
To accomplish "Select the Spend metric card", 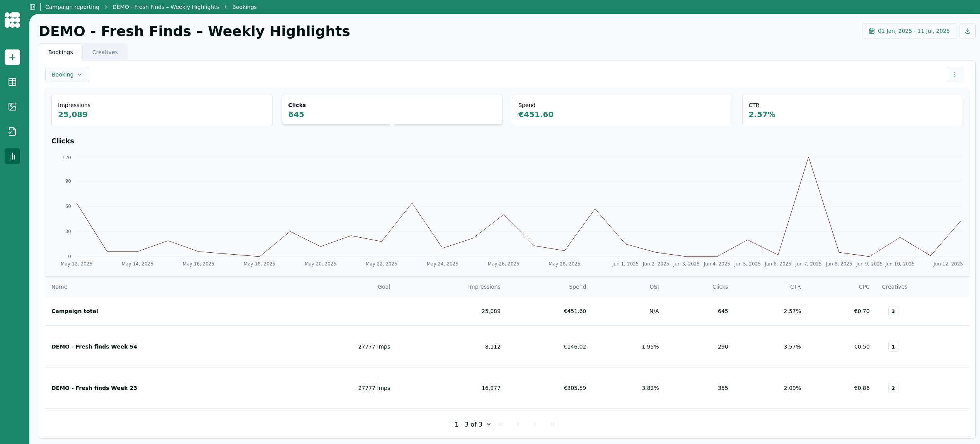I will pyautogui.click(x=622, y=110).
